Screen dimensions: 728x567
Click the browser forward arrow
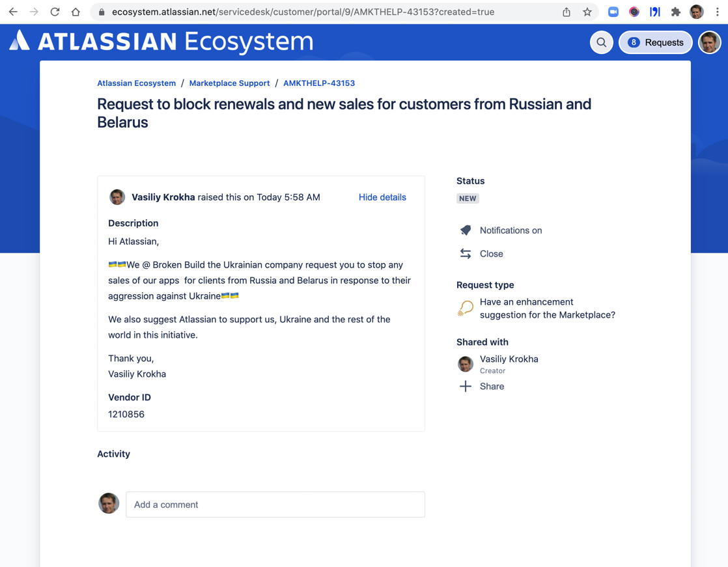34,12
